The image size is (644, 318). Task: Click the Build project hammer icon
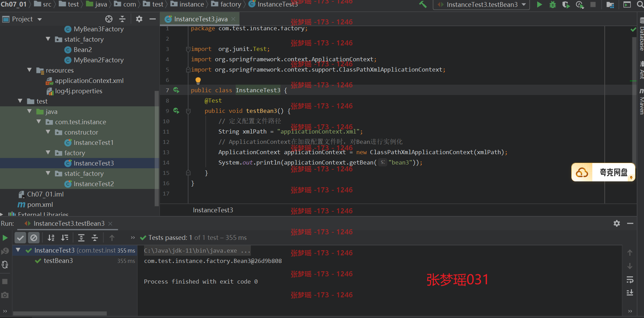pyautogui.click(x=423, y=5)
